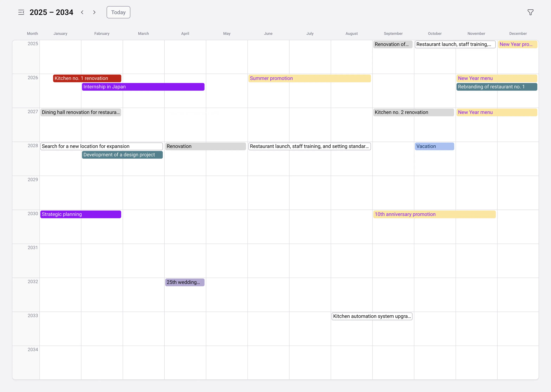Select Strategic planning event in 2030
This screenshot has height=392, width=551.
click(x=81, y=214)
